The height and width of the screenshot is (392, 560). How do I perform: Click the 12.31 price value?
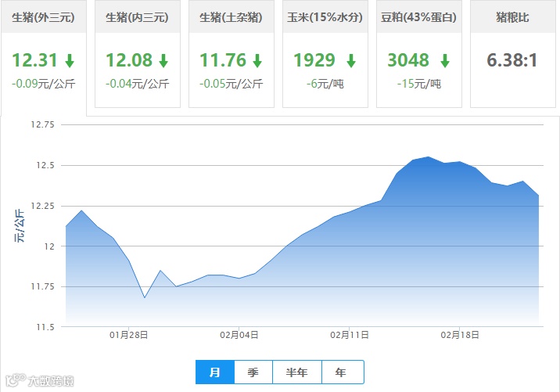pyautogui.click(x=34, y=60)
